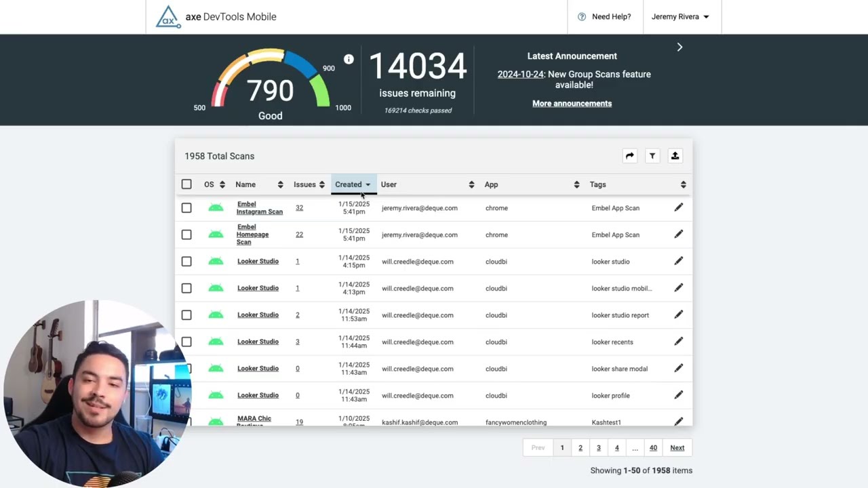Open Embel Homepage Scan link
This screenshot has width=868, height=488.
coord(252,235)
